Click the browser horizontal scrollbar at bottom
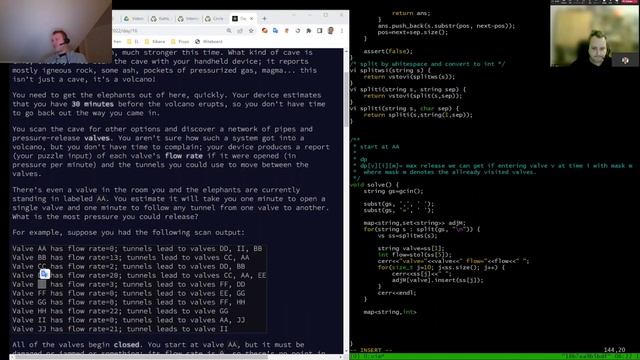The width and height of the screenshot is (640, 360). pos(141,357)
